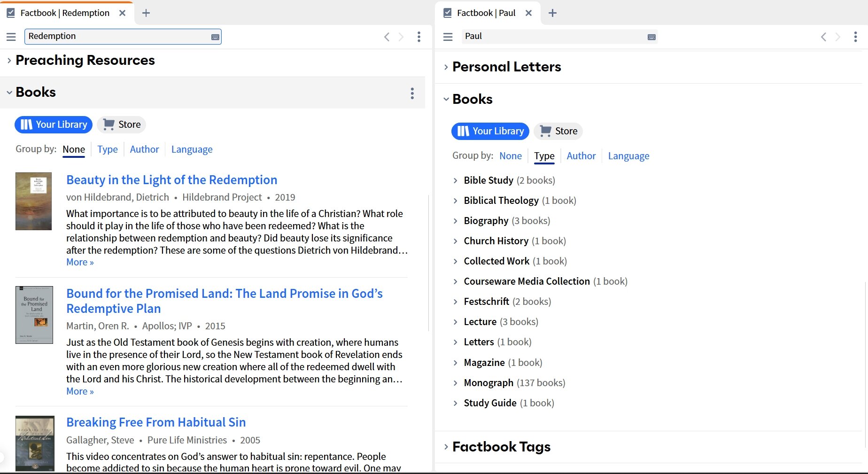This screenshot has height=474, width=868.
Task: Open the panel menu via top-right three dots
Action: (855, 37)
